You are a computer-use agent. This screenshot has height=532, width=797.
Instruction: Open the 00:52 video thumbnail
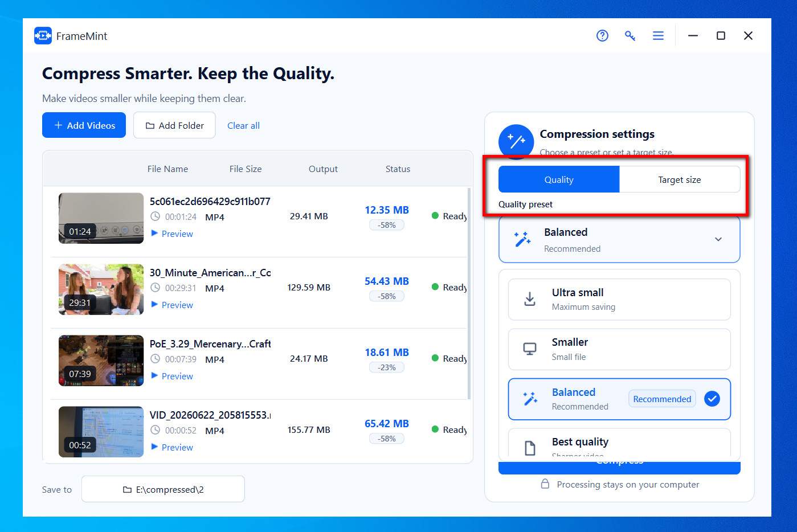(101, 432)
